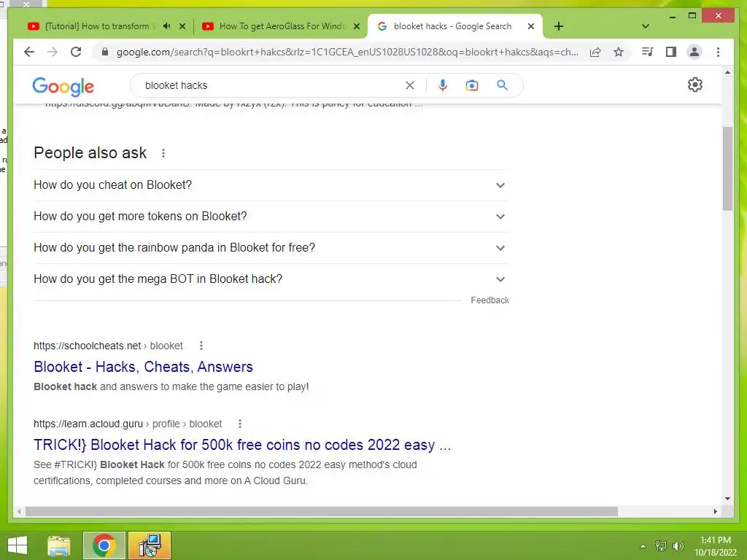747x560 pixels.
Task: Close the Tutorial How to transform tab
Action: [x=182, y=26]
